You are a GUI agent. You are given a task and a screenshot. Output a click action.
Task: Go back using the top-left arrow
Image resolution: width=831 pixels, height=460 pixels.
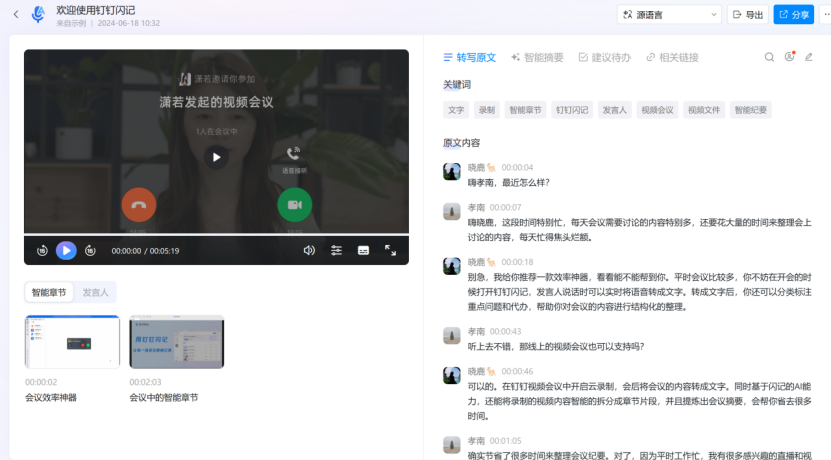[16, 14]
